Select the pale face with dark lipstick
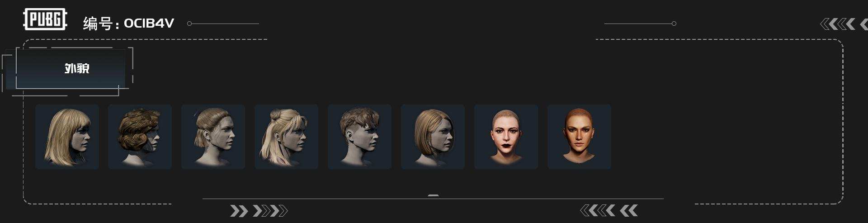Screen dimensions: 868x223 pos(506,137)
